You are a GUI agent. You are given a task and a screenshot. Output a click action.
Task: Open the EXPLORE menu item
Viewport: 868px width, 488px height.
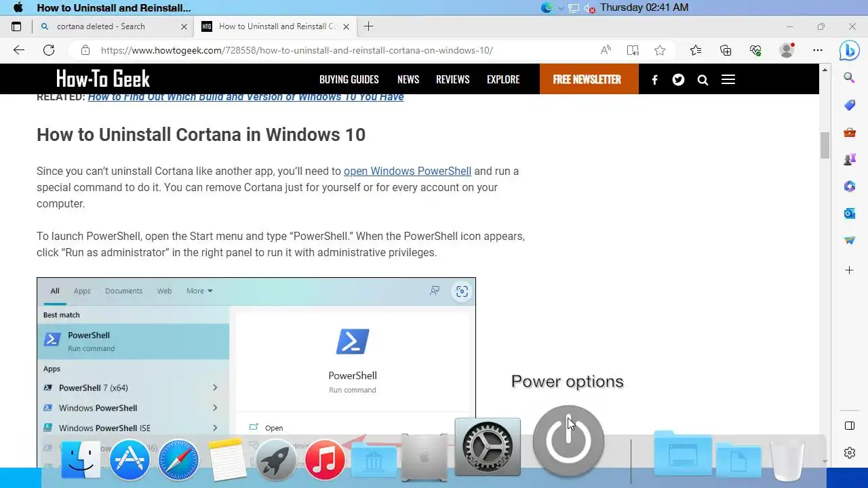pyautogui.click(x=503, y=79)
